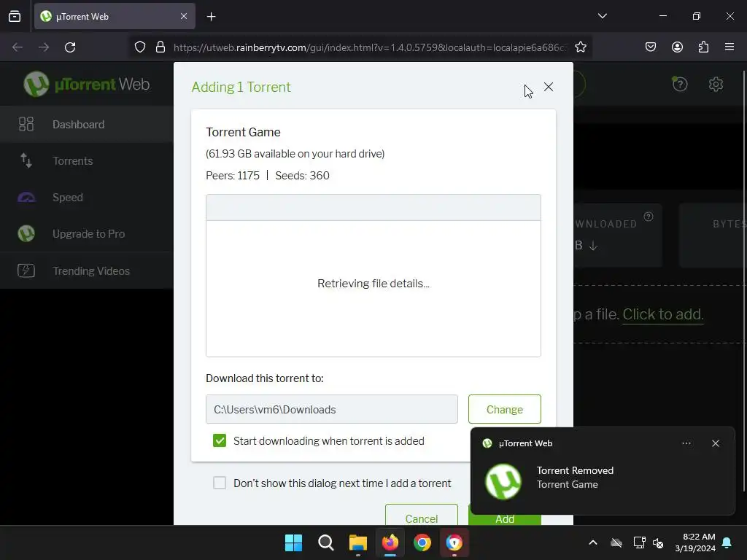Open the list all tabs dropdown
The image size is (747, 560).
602,16
